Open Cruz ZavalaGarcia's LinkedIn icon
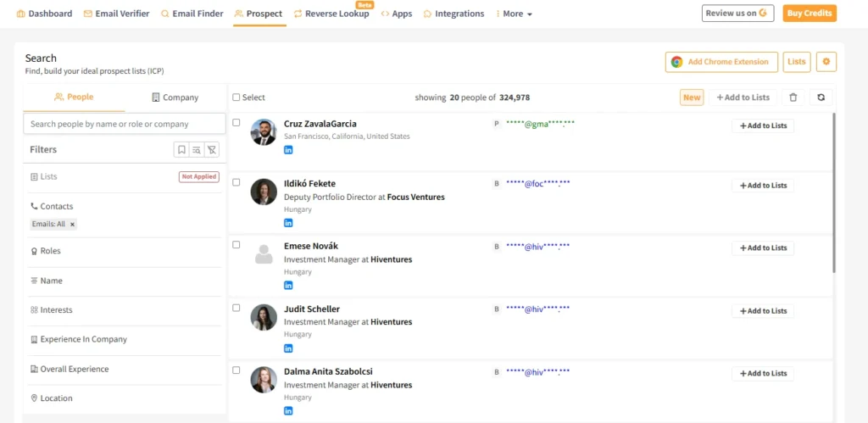 [x=288, y=150]
